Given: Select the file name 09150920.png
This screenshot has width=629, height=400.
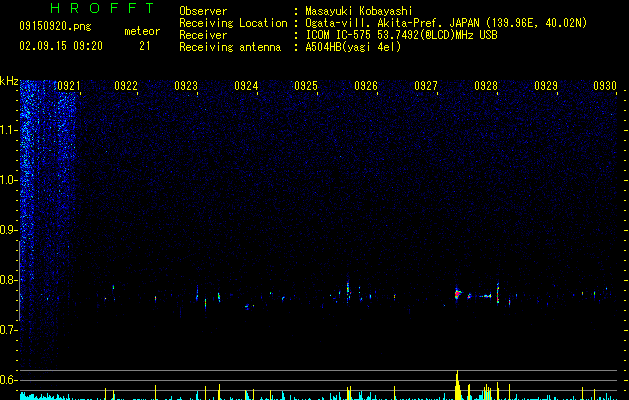Looking at the screenshot, I should click(55, 27).
